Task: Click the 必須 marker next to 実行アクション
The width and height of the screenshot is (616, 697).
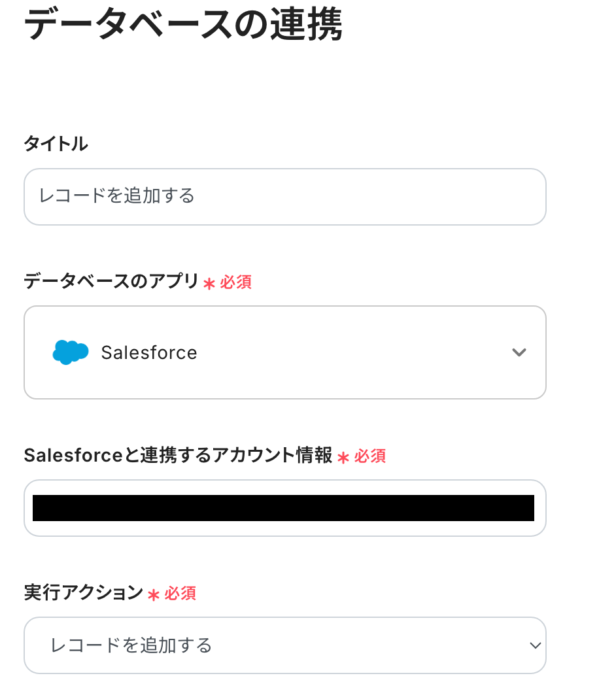Action: (x=180, y=594)
